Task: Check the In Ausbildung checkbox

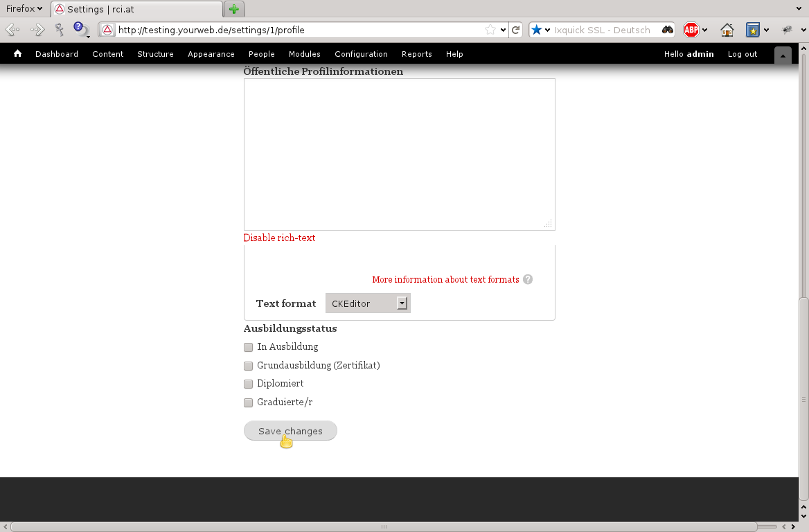Action: pos(249,347)
